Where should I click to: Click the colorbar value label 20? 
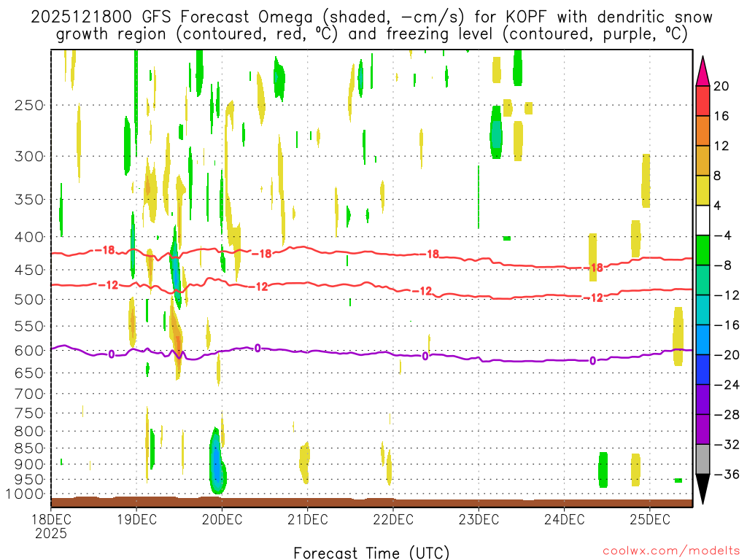coord(721,86)
